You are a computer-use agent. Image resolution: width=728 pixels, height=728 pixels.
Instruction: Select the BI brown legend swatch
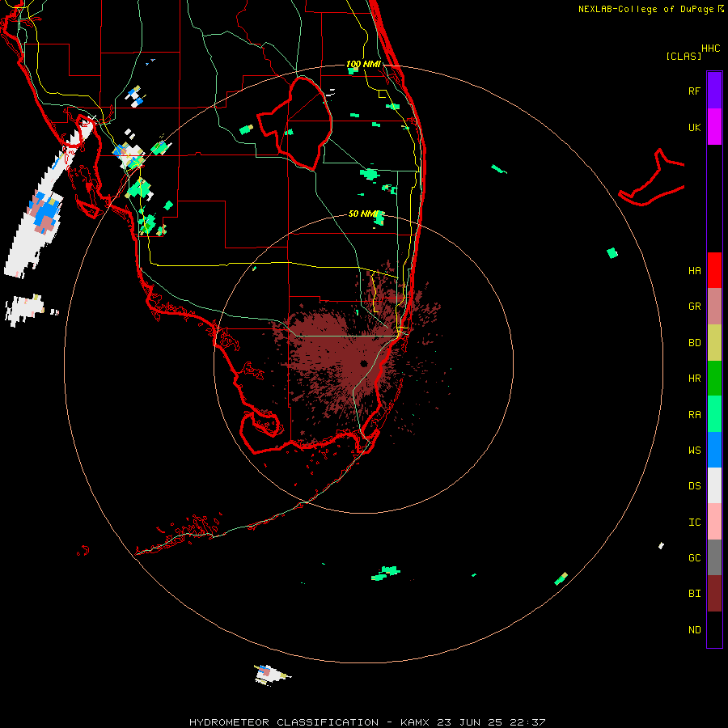(x=714, y=594)
